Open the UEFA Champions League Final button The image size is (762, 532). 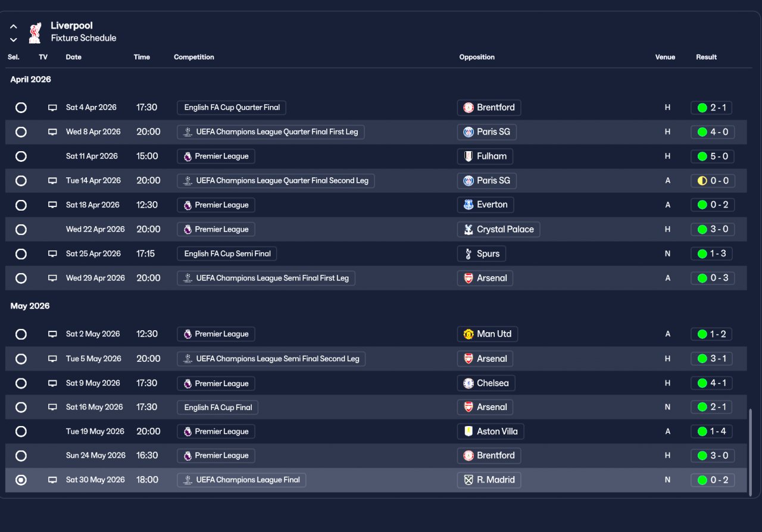point(242,480)
